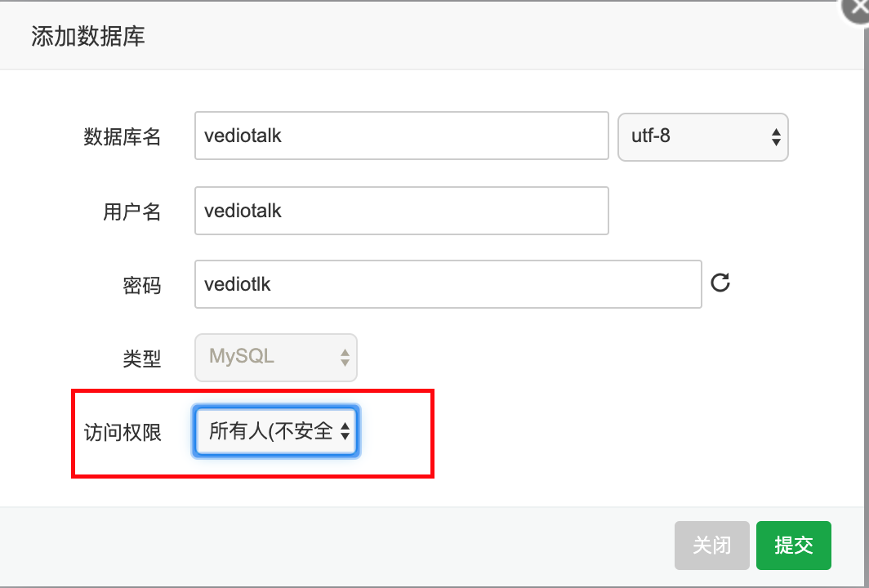Viewport: 869px width, 588px height.
Task: Click the 数据库名 label
Action: [122, 136]
